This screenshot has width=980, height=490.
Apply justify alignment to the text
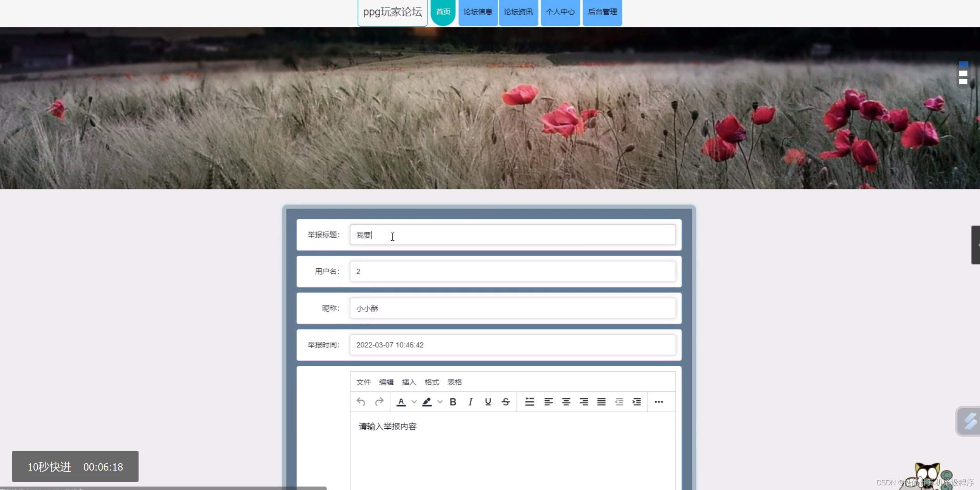click(601, 401)
